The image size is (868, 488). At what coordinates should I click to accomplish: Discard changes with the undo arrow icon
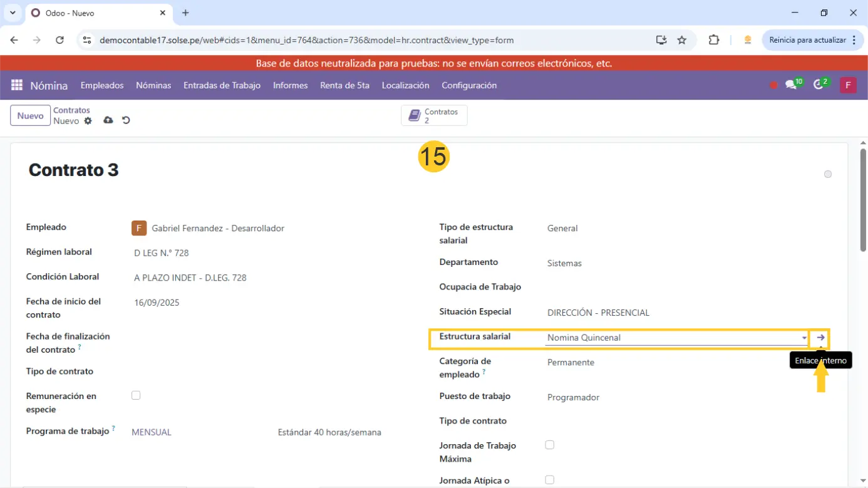[x=126, y=120]
